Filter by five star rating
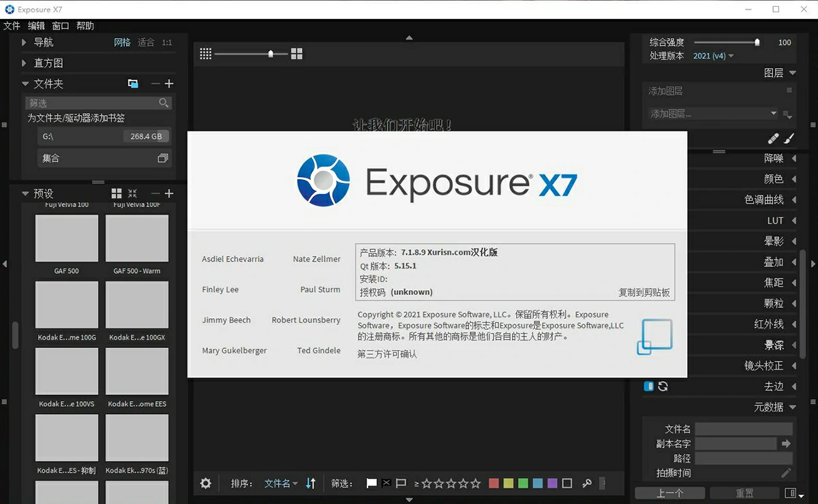The height and width of the screenshot is (504, 818). click(476, 484)
